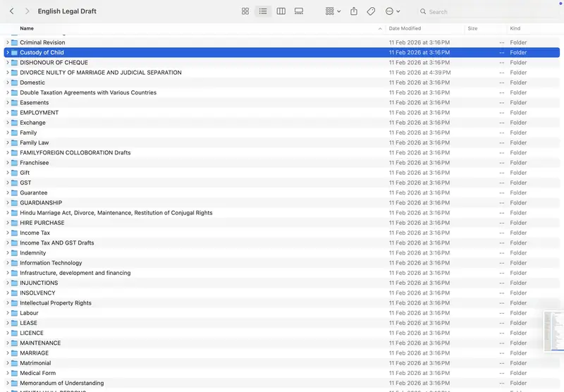This screenshot has width=564, height=392.
Task: Select the Labour folder icon
Action: coord(14,313)
